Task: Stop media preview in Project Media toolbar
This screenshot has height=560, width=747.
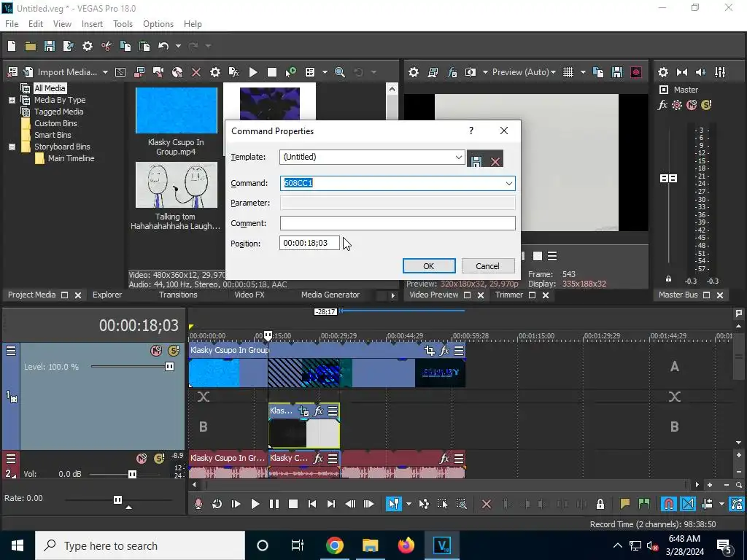Action: point(272,72)
